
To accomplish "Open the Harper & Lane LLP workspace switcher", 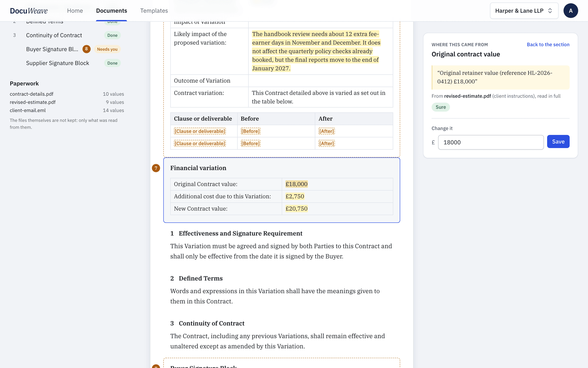I will pos(524,11).
